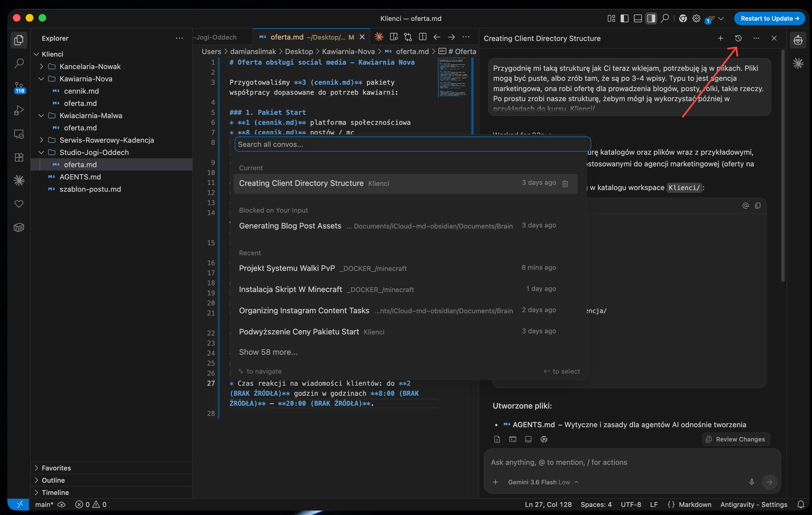Expand the Kancelaria-Nowak folder
This screenshot has width=812, height=515.
(41, 66)
